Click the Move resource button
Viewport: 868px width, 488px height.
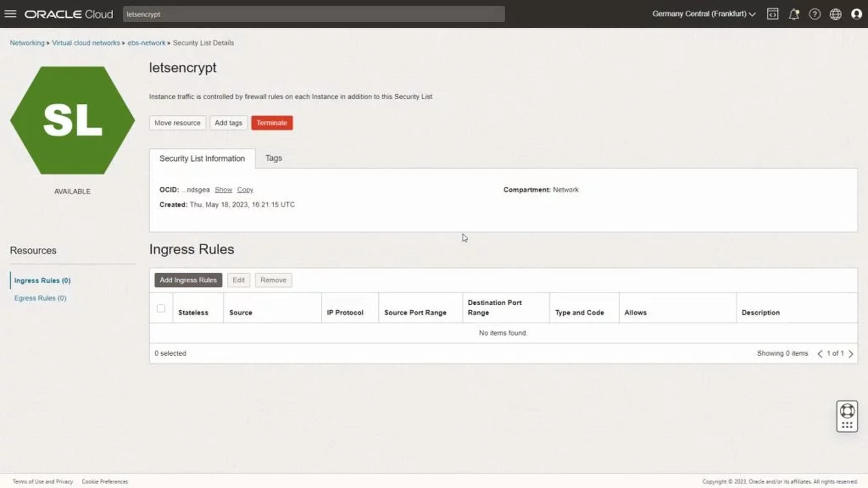click(178, 123)
